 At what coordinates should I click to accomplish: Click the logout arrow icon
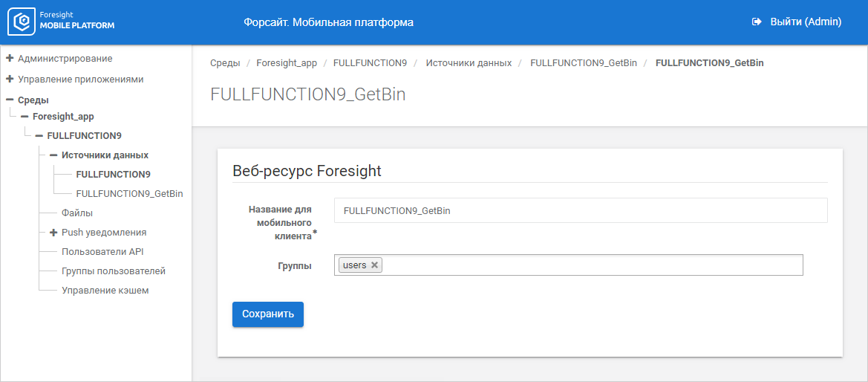757,22
